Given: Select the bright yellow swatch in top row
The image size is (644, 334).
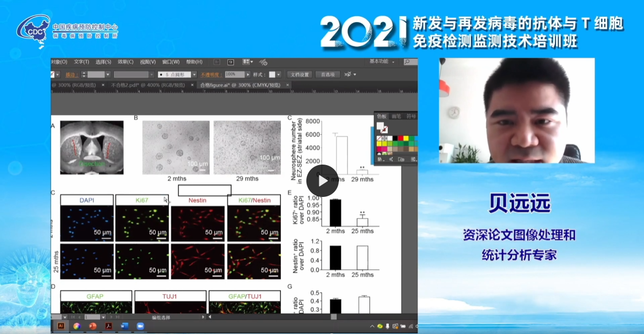Looking at the screenshot, I should 406,138.
